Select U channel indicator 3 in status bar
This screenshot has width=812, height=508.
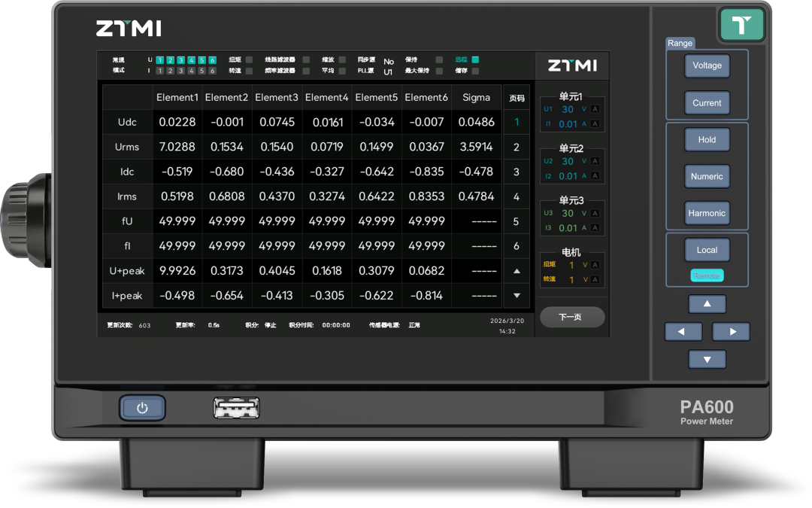(180, 60)
